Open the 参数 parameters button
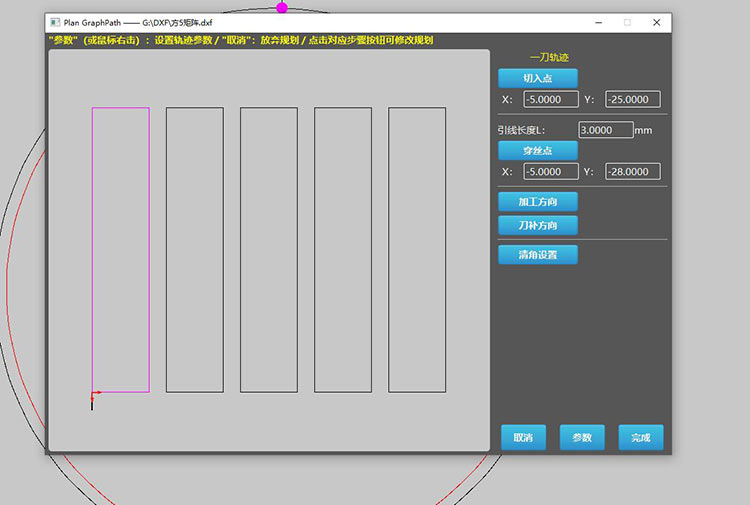Viewport: 750px width, 505px height. pos(582,437)
